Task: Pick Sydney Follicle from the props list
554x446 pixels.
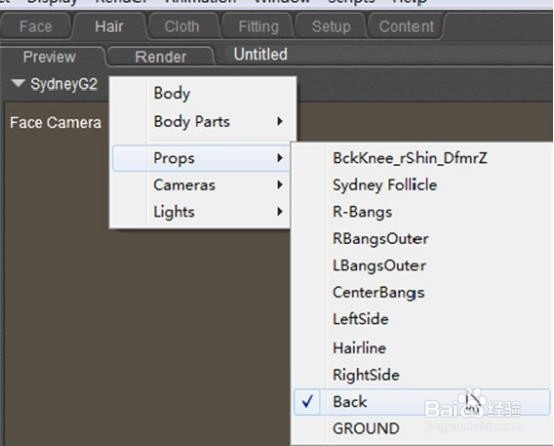Action: (x=385, y=185)
